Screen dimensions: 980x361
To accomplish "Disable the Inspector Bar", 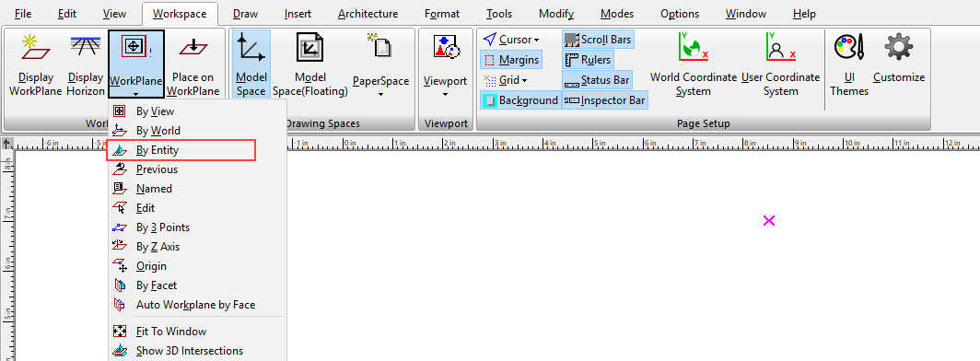I will click(604, 100).
